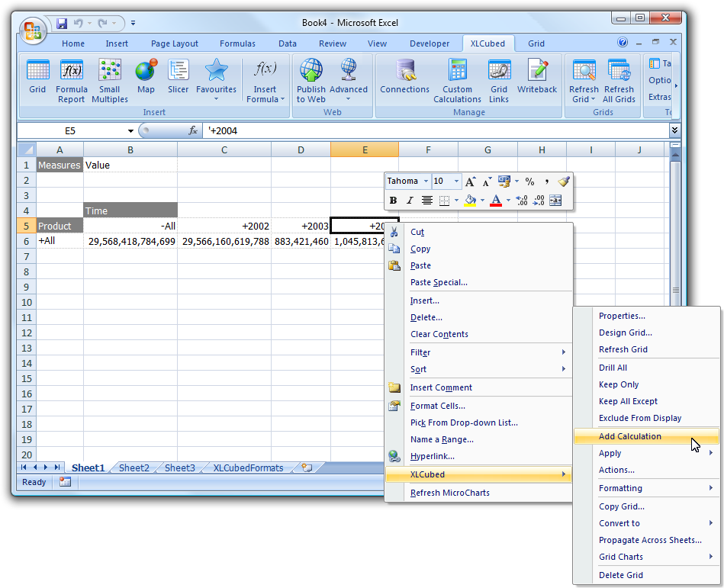Viewport: 724px width, 588px height.
Task: Open Excel Help question mark
Action: click(623, 43)
